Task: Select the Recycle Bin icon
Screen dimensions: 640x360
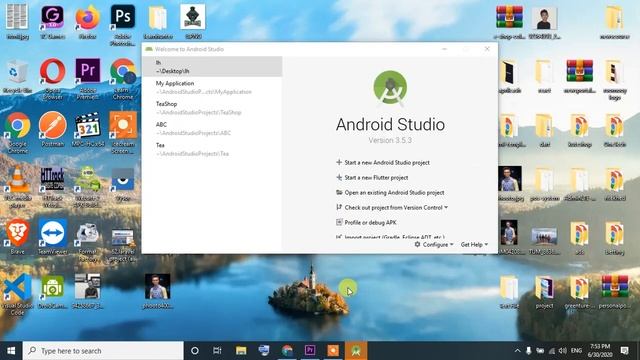Action: pos(18,76)
